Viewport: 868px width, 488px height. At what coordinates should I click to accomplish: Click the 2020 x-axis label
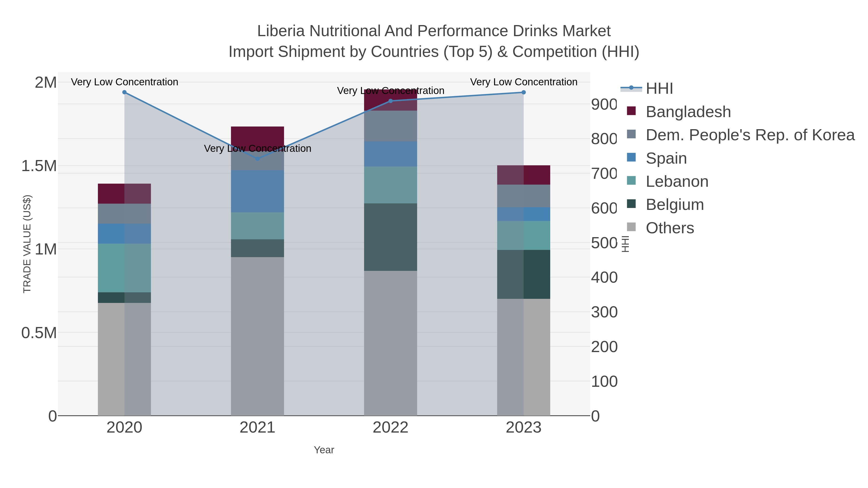pyautogui.click(x=124, y=428)
